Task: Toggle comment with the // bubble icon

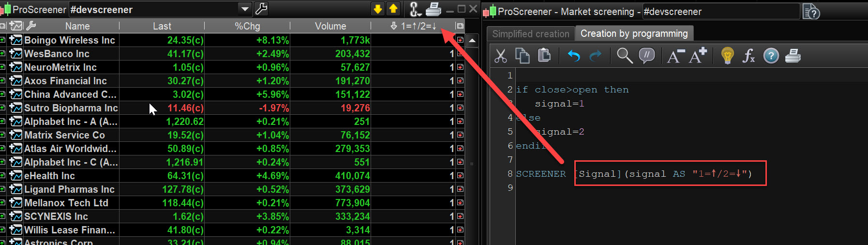Action: click(x=647, y=56)
